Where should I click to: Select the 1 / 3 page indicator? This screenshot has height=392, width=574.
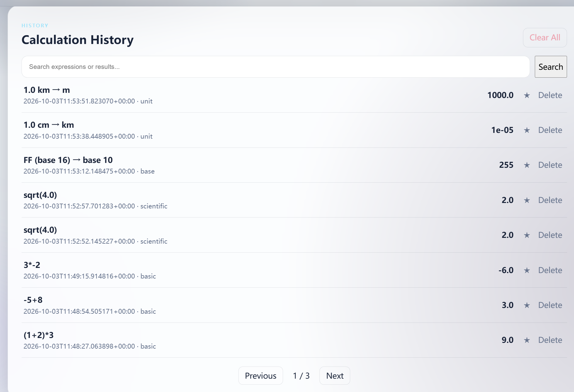click(301, 376)
